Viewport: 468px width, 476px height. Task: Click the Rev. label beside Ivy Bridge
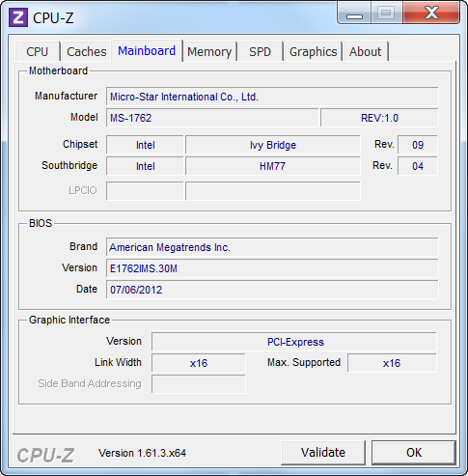pyautogui.click(x=384, y=144)
